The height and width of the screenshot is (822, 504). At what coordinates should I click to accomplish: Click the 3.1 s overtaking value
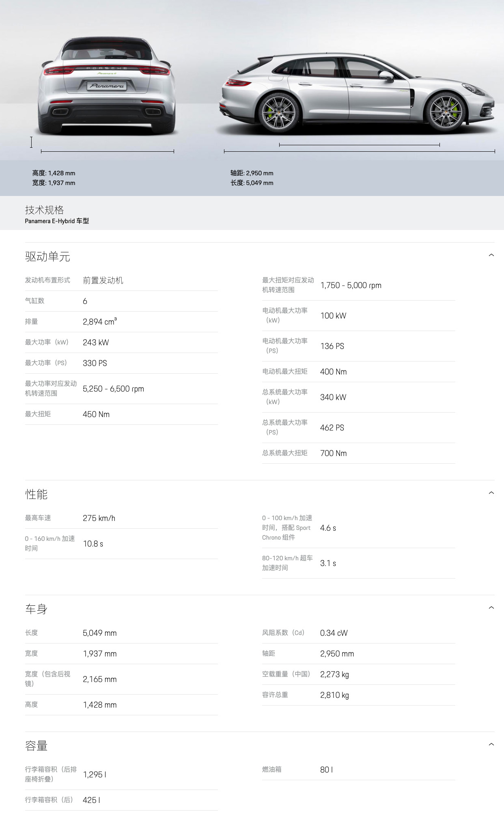click(x=328, y=563)
